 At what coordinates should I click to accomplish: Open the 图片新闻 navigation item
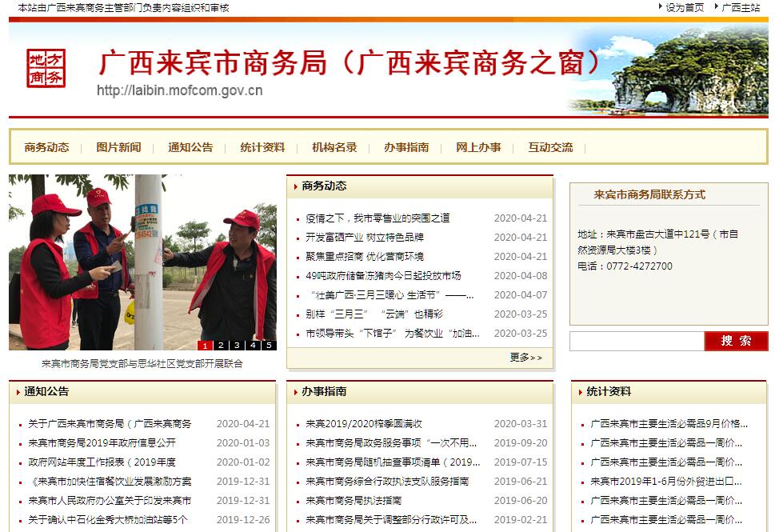point(118,147)
